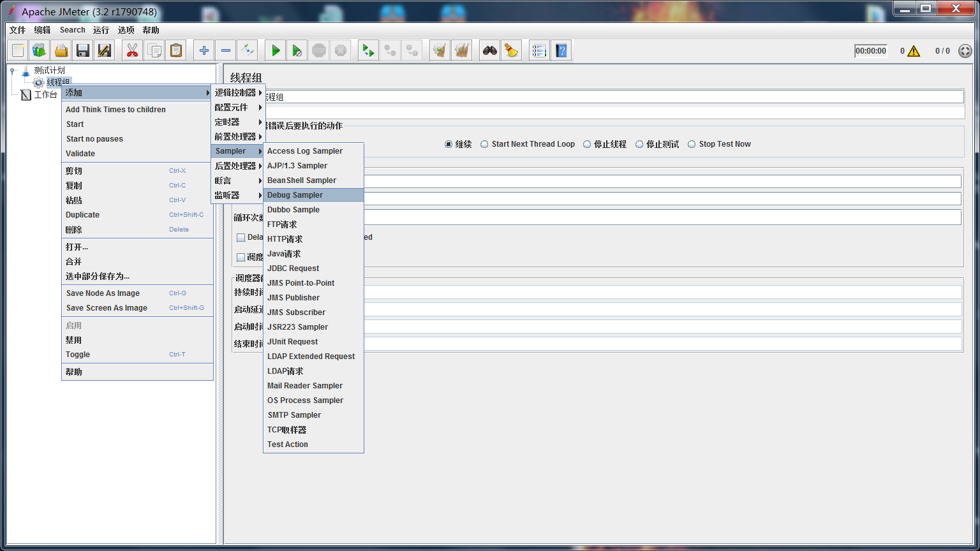Viewport: 980px width, 551px height.
Task: Click the Remote stop all icon
Action: coord(390,50)
